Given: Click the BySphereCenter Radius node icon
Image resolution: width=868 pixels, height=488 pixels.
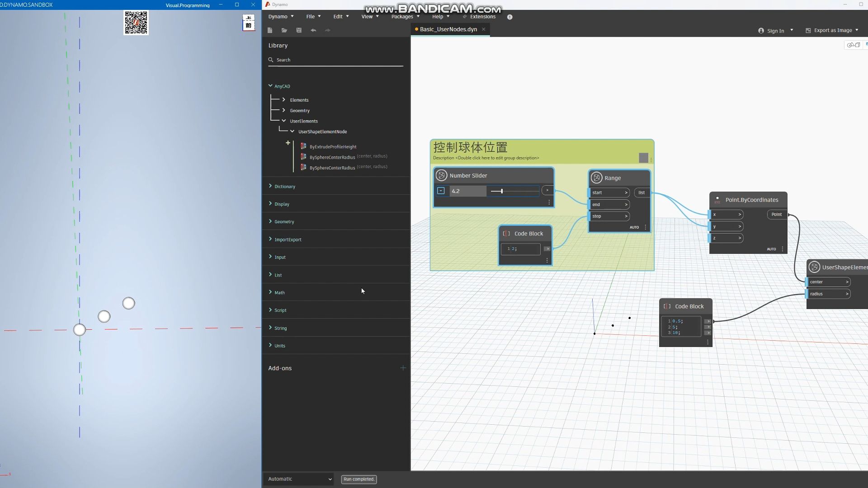Looking at the screenshot, I should (304, 157).
